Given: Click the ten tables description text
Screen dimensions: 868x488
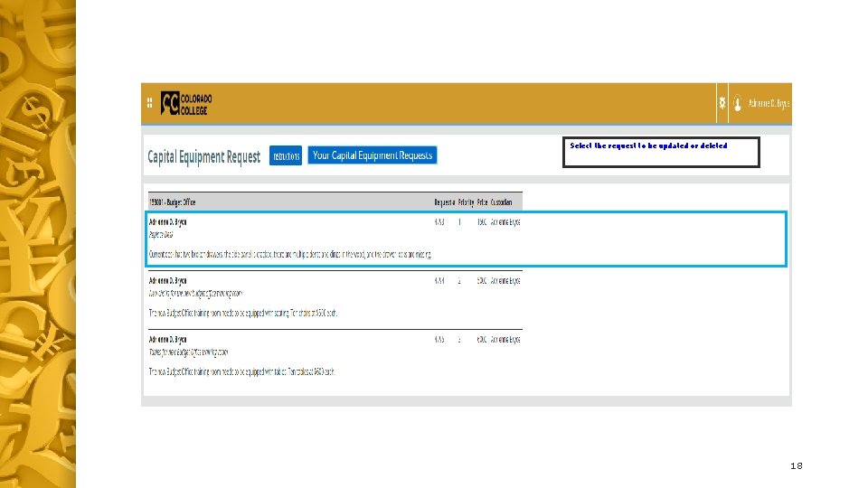Looking at the screenshot, I should click(x=241, y=371).
